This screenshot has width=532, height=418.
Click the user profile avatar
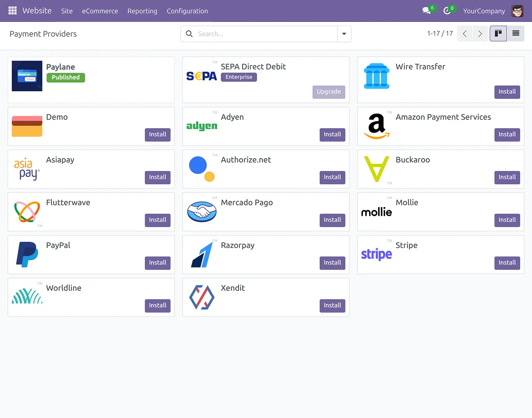pyautogui.click(x=517, y=10)
